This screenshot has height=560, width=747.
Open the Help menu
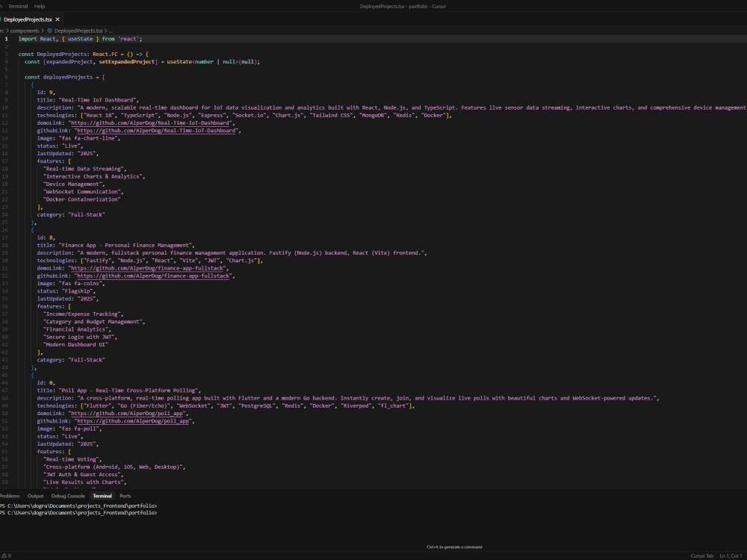[x=40, y=6]
